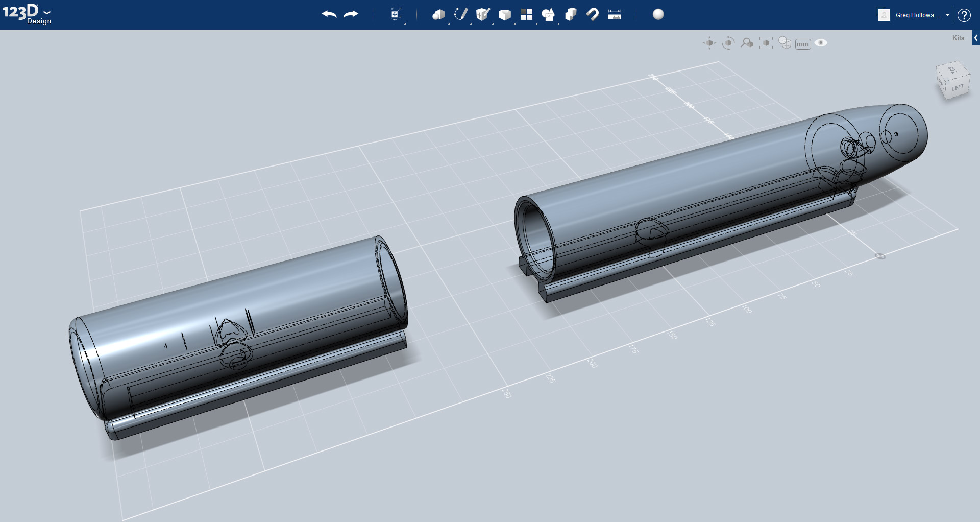This screenshot has height=522, width=980.
Task: Open the Material sphere tool
Action: [x=658, y=14]
